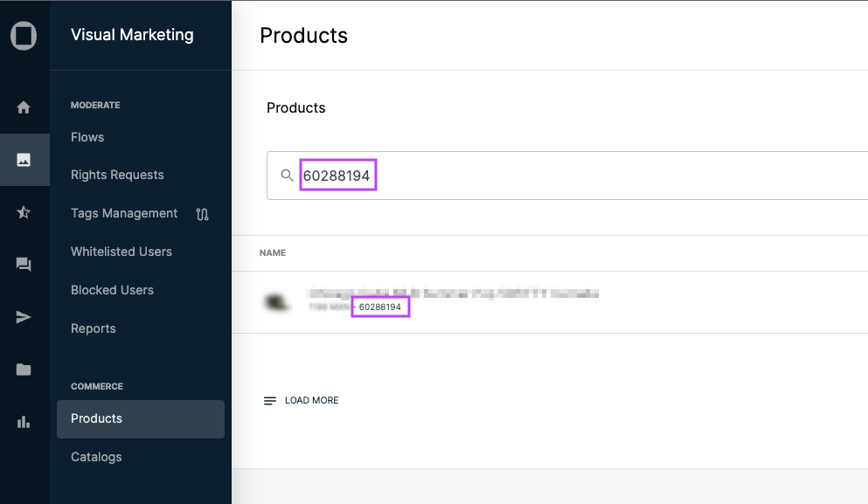The image size is (868, 504).
Task: Click the app logo in the sidebar
Action: click(24, 37)
